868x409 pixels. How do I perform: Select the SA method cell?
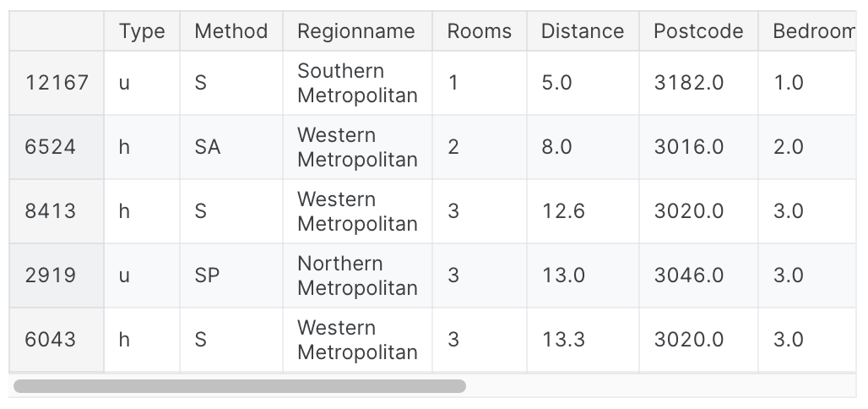[231, 147]
